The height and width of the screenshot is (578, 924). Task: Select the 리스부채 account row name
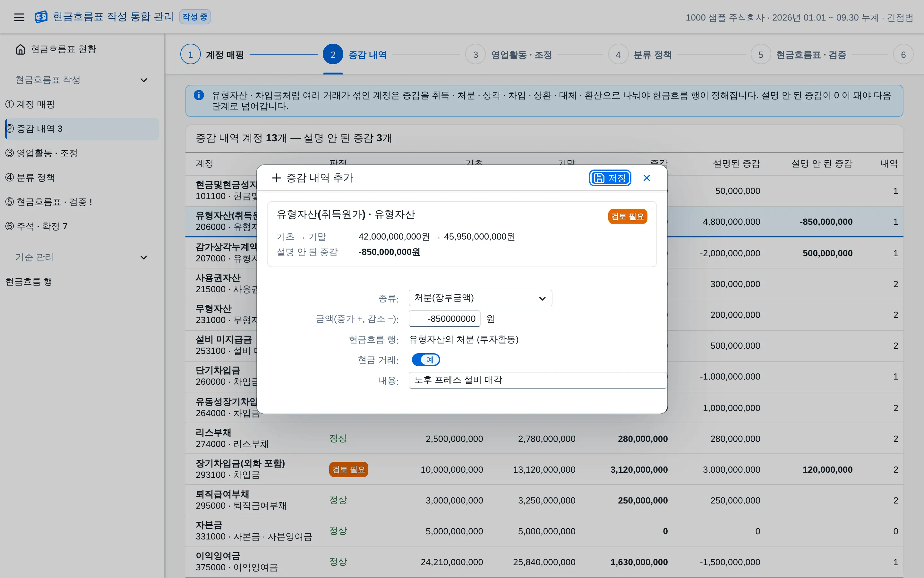click(x=213, y=433)
